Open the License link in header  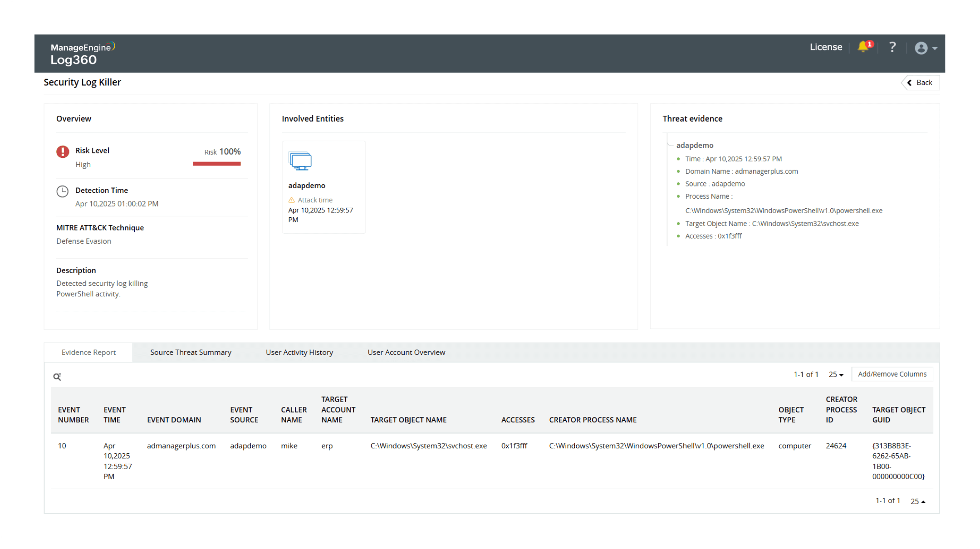(x=826, y=47)
